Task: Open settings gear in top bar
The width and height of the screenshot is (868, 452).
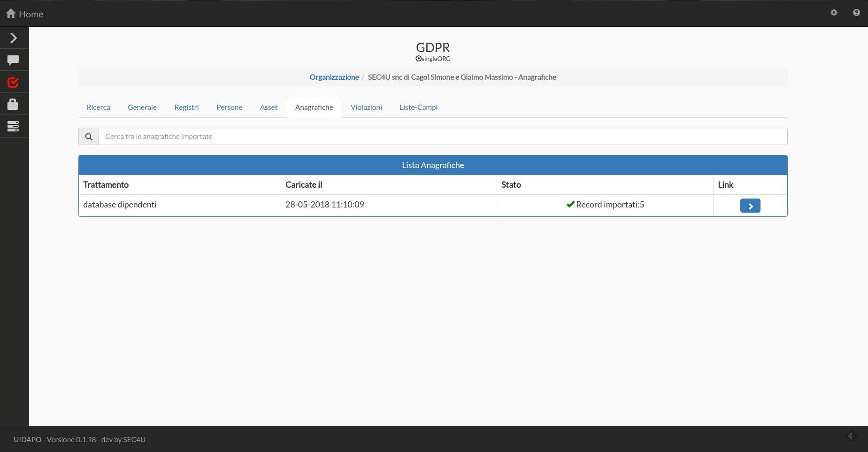Action: (834, 13)
